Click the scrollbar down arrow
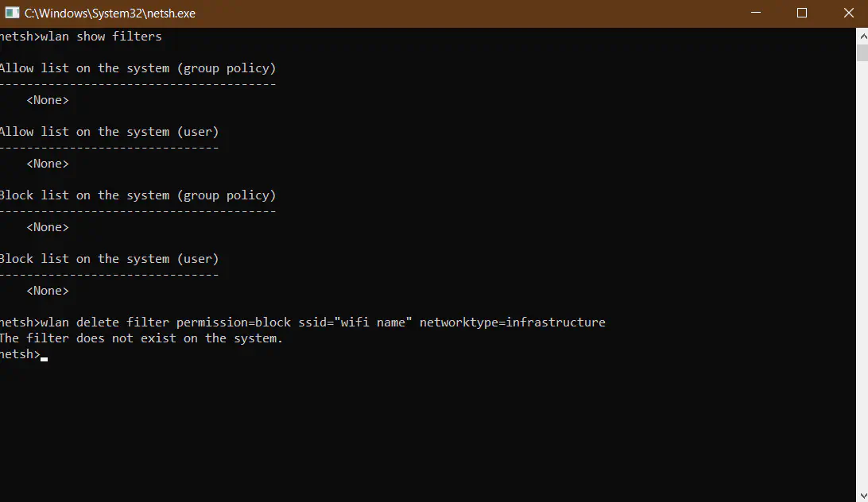868x502 pixels. (862, 495)
